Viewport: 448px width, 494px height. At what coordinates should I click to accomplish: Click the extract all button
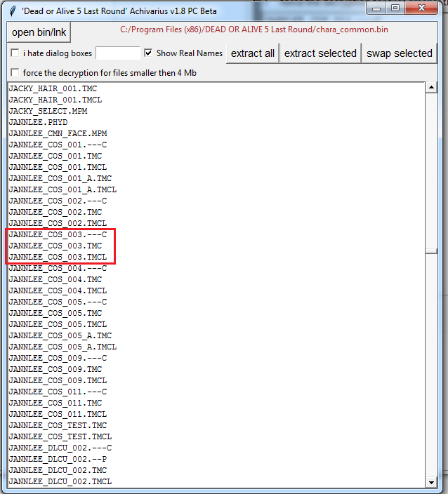click(253, 53)
